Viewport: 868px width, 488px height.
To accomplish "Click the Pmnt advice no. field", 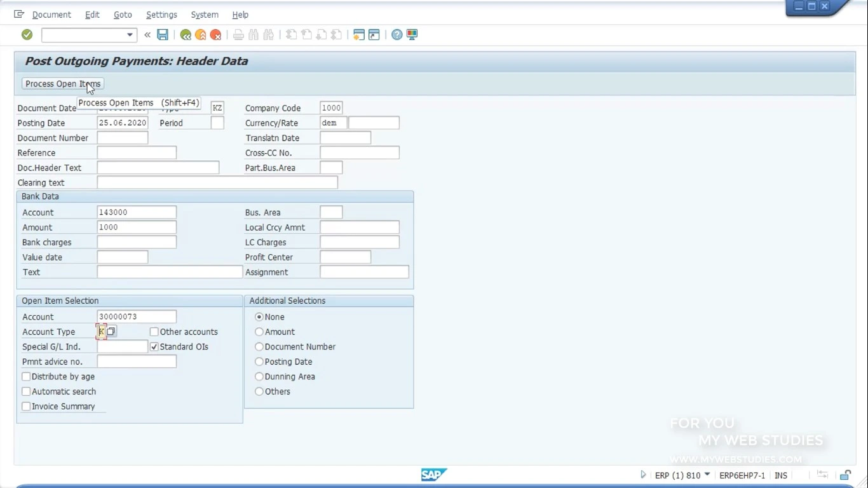I will 137,362.
